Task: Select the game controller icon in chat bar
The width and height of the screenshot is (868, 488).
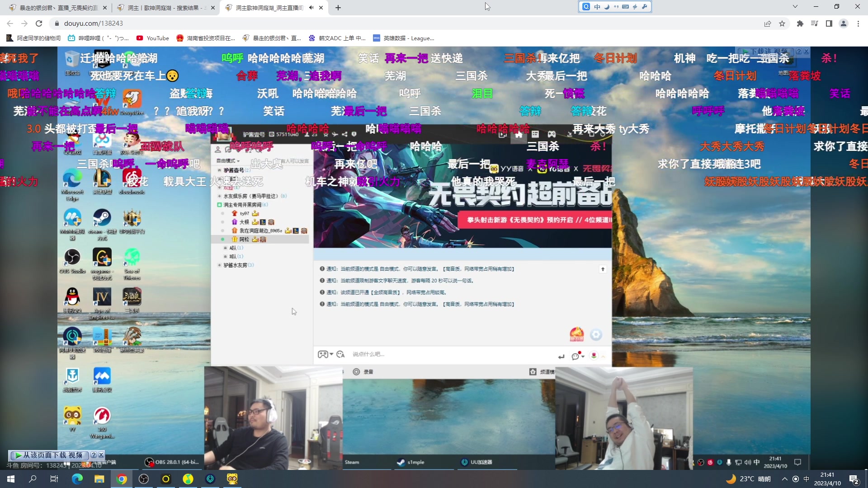Action: point(323,355)
